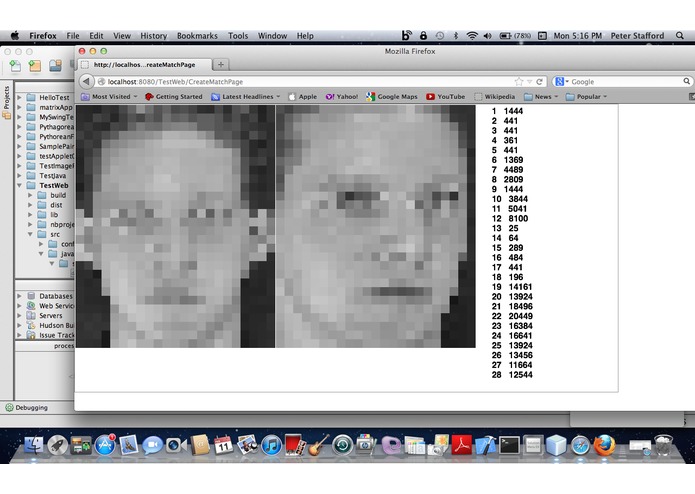The width and height of the screenshot is (695, 494).
Task: Expand the HelloTest project in NetBeans
Action: (19, 97)
